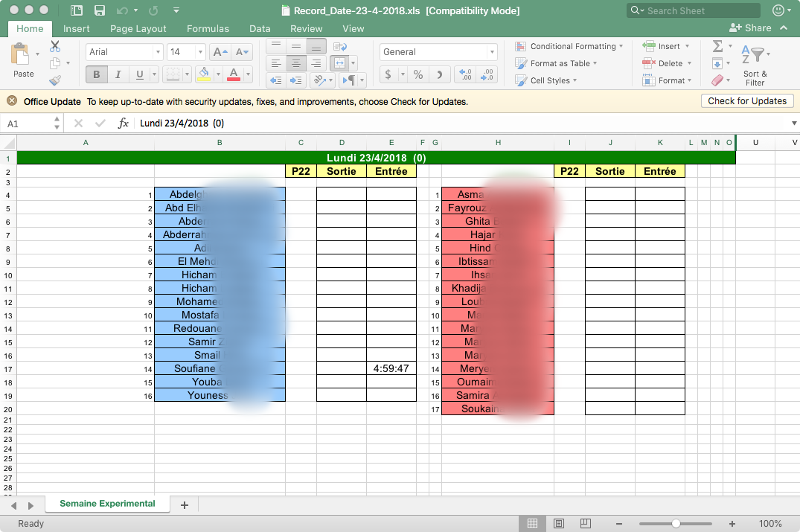This screenshot has width=800, height=532.
Task: Click the Save icon in title bar
Action: (100, 10)
